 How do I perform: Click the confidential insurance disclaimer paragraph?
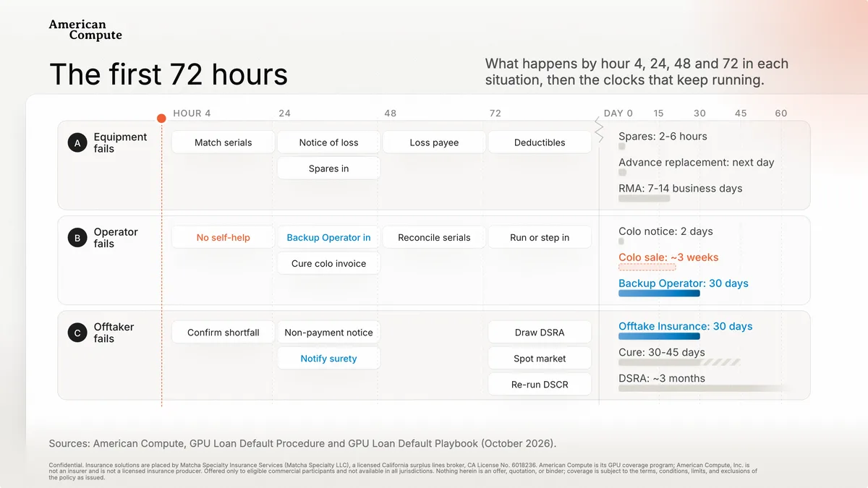(x=403, y=471)
